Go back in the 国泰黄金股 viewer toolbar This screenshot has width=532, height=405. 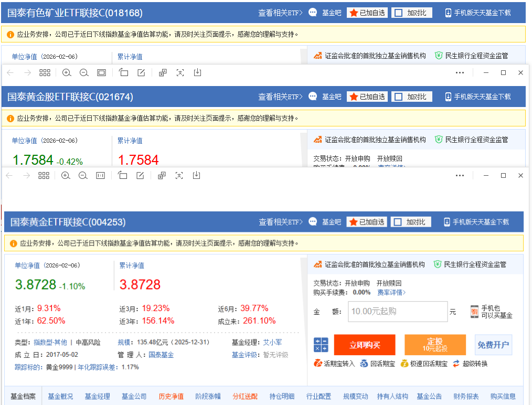(10, 72)
